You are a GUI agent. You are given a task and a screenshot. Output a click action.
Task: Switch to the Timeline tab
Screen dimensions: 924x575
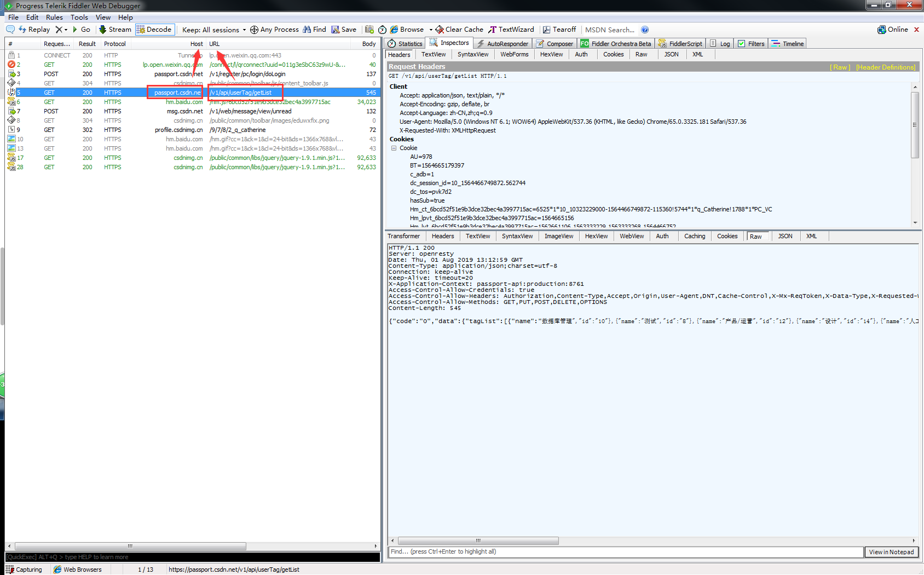788,44
